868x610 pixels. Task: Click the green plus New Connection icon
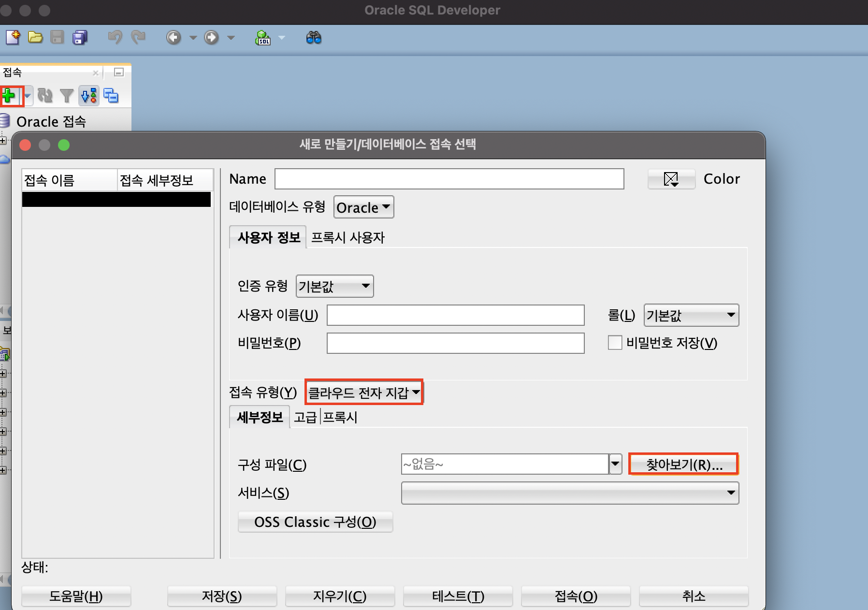pos(9,96)
